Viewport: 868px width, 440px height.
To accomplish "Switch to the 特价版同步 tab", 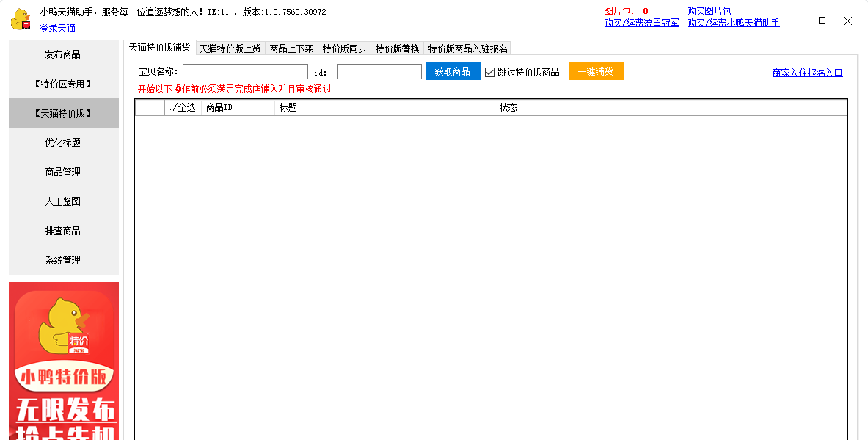I will [x=344, y=48].
